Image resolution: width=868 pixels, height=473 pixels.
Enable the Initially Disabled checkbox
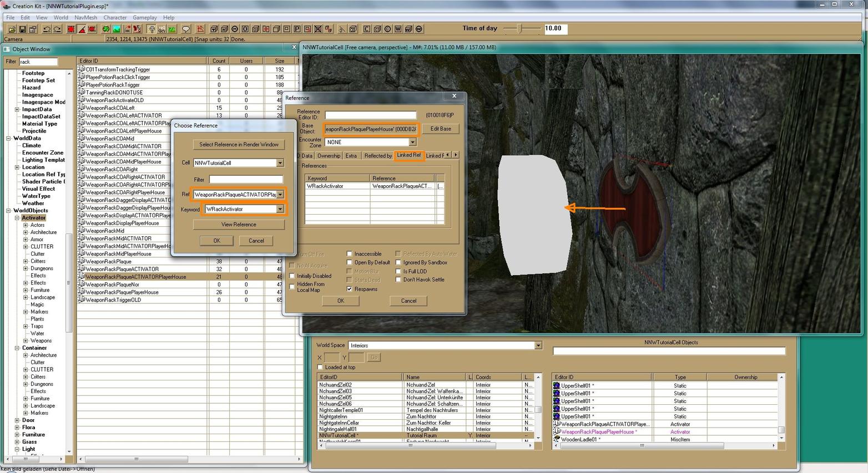pyautogui.click(x=292, y=276)
